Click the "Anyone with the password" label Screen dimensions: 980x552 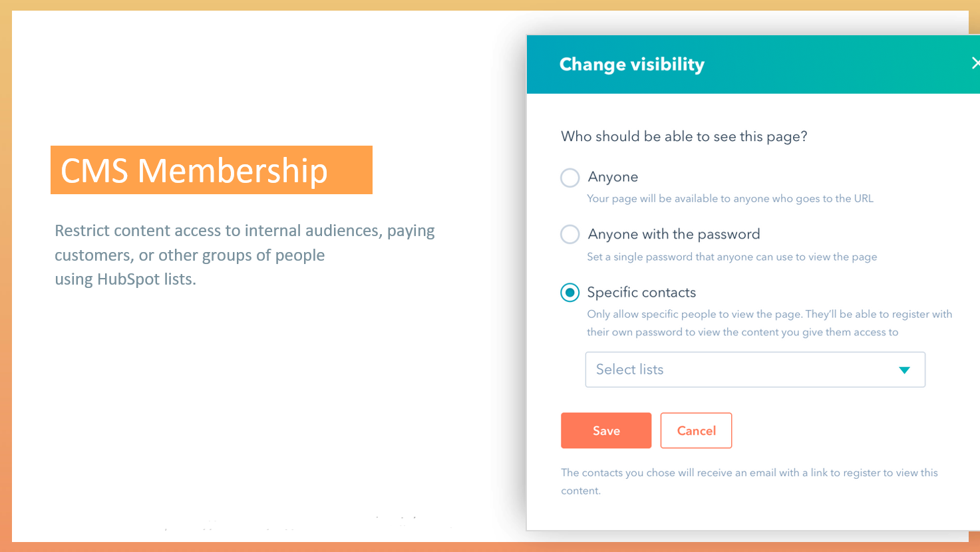pyautogui.click(x=673, y=234)
